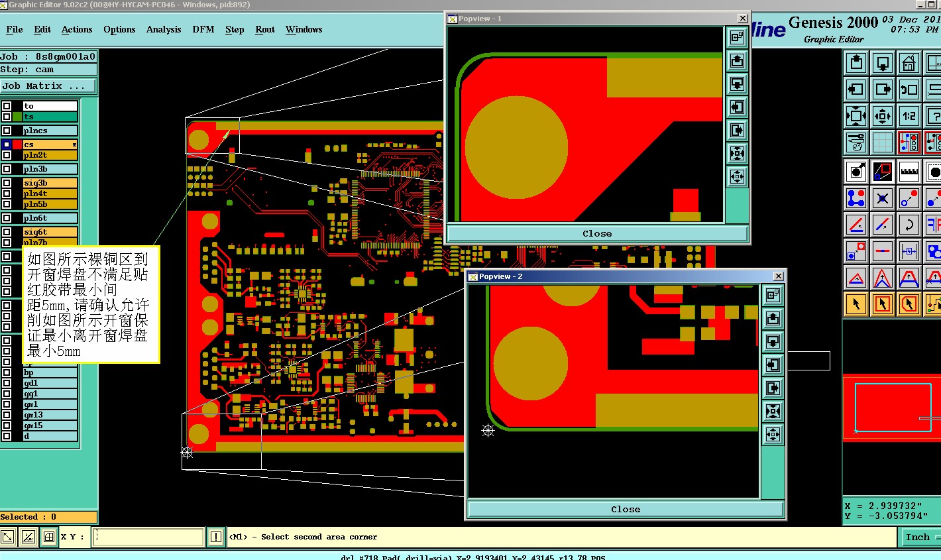This screenshot has width=941, height=560.
Task: Select the pln6t layer name
Action: 50,218
